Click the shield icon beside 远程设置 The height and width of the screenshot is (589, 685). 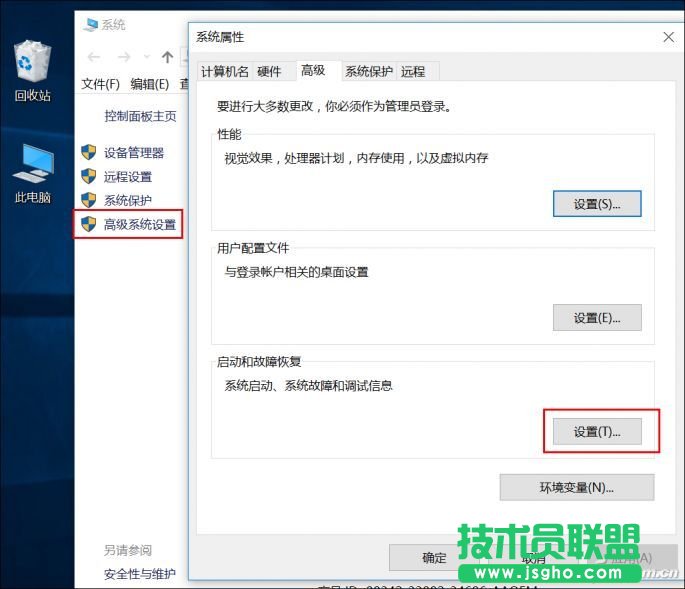(x=89, y=177)
